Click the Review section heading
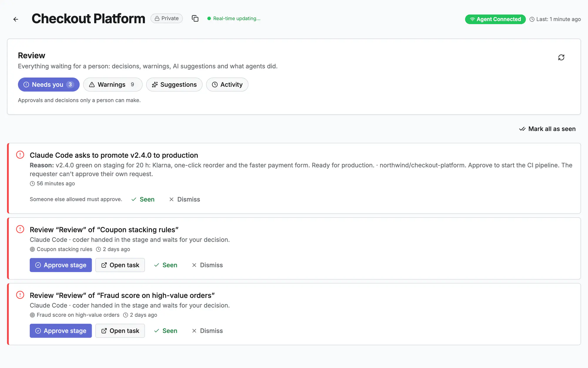 [x=31, y=55]
